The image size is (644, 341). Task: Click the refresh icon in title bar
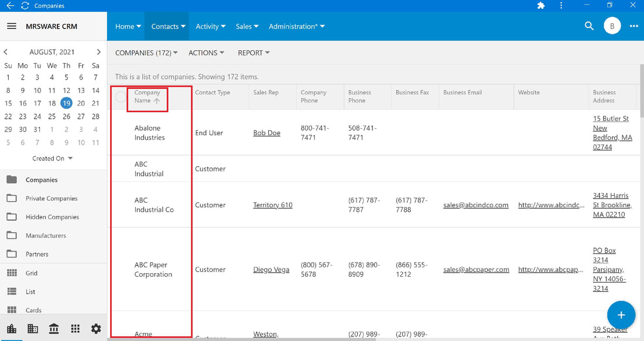pyautogui.click(x=25, y=5)
